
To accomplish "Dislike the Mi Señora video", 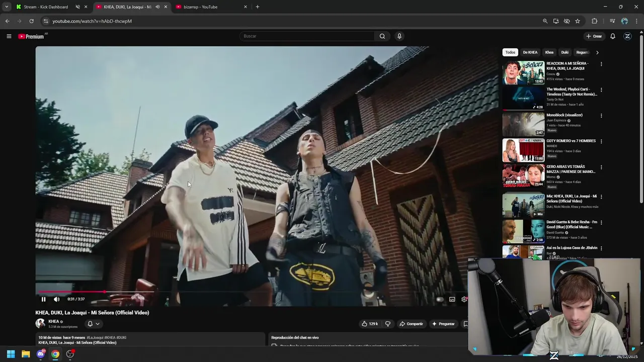I will coord(387,324).
